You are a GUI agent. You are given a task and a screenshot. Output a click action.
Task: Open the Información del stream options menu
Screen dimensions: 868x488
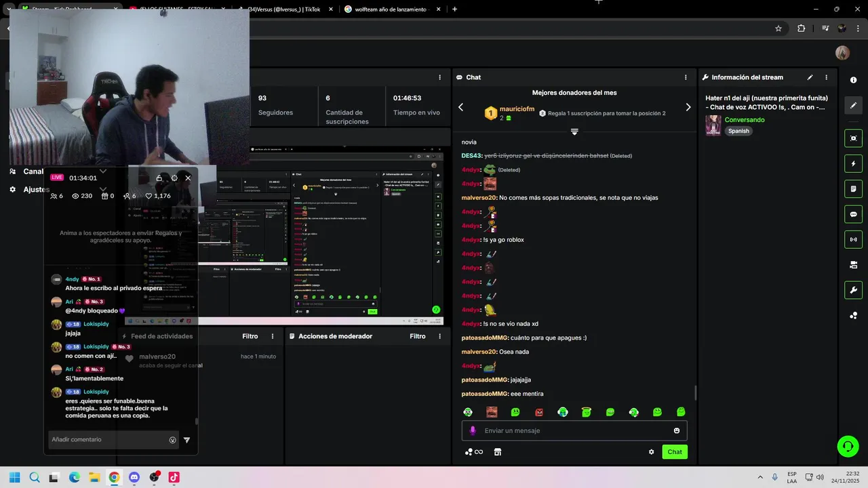click(826, 77)
